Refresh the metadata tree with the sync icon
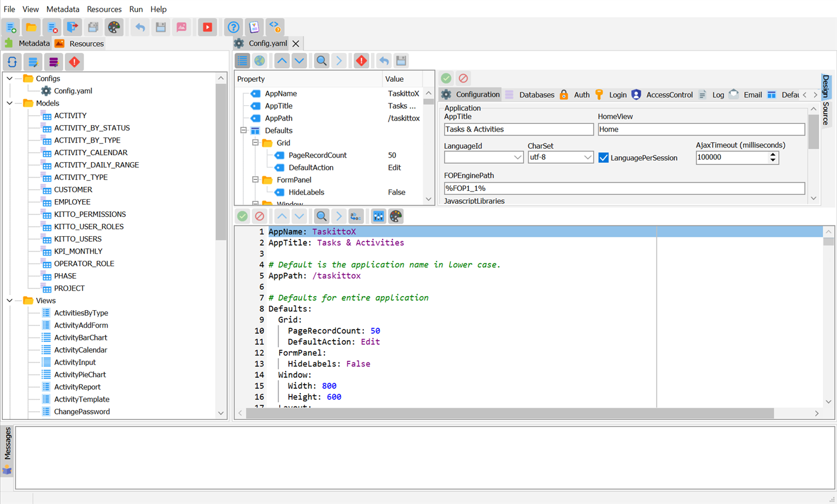The width and height of the screenshot is (837, 504). click(x=12, y=62)
